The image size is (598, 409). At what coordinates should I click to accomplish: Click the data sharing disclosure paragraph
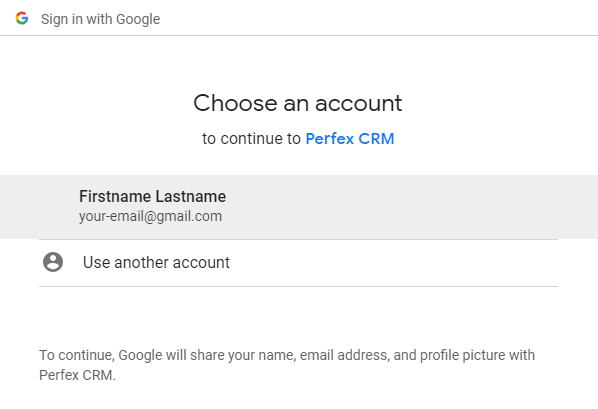pyautogui.click(x=287, y=365)
